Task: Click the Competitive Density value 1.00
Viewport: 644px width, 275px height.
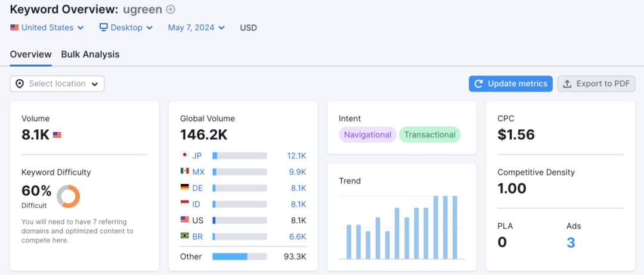Action: pos(512,189)
